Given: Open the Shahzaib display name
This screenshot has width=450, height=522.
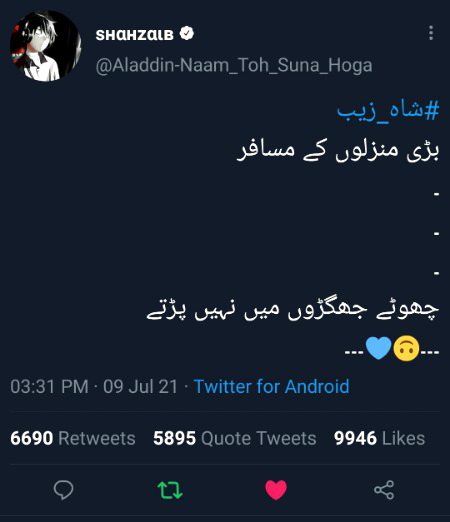Looking at the screenshot, I should coord(135,35).
